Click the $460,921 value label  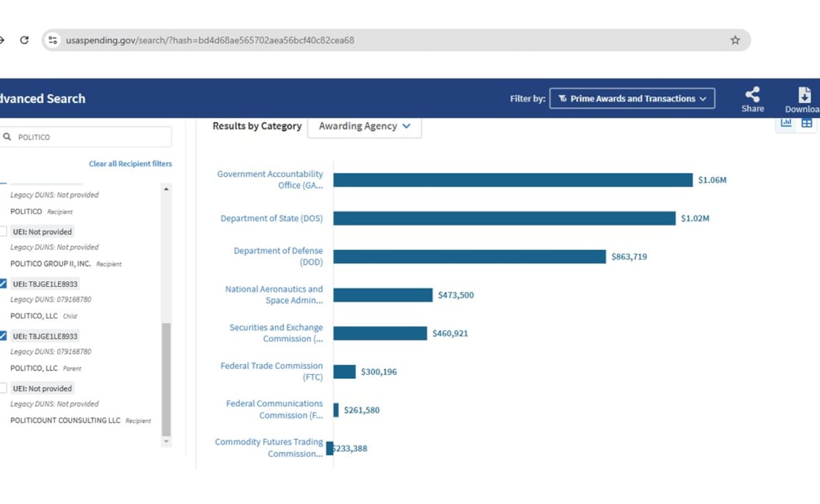(450, 333)
